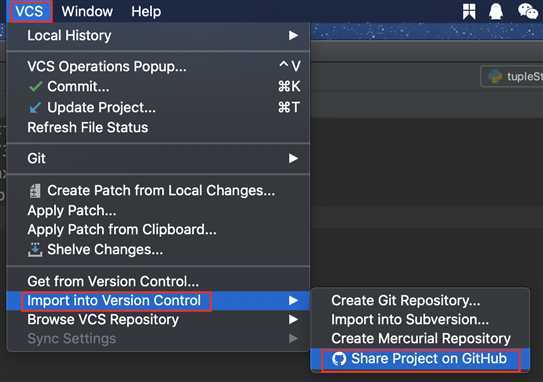The height and width of the screenshot is (382, 543).
Task: Click the GitHub octocat icon
Action: [339, 359]
